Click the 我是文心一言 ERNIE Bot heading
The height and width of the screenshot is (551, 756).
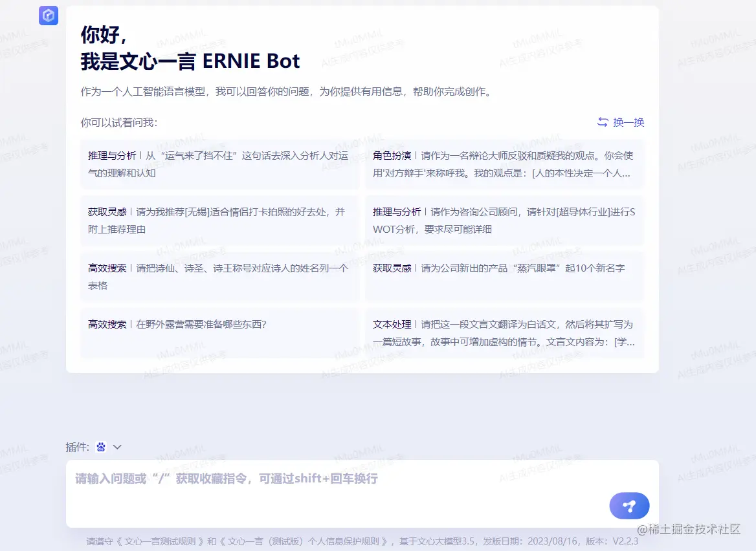coord(190,61)
